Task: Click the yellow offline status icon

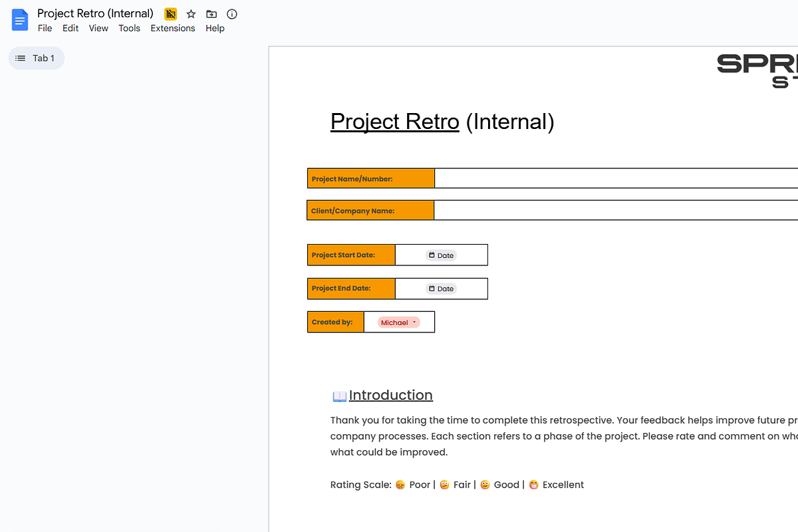Action: tap(171, 14)
